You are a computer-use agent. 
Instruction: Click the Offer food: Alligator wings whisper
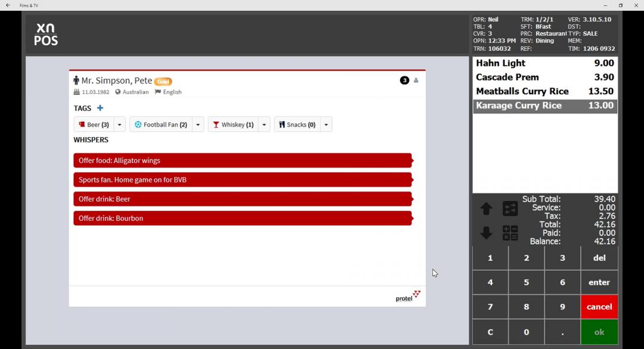[x=243, y=160]
